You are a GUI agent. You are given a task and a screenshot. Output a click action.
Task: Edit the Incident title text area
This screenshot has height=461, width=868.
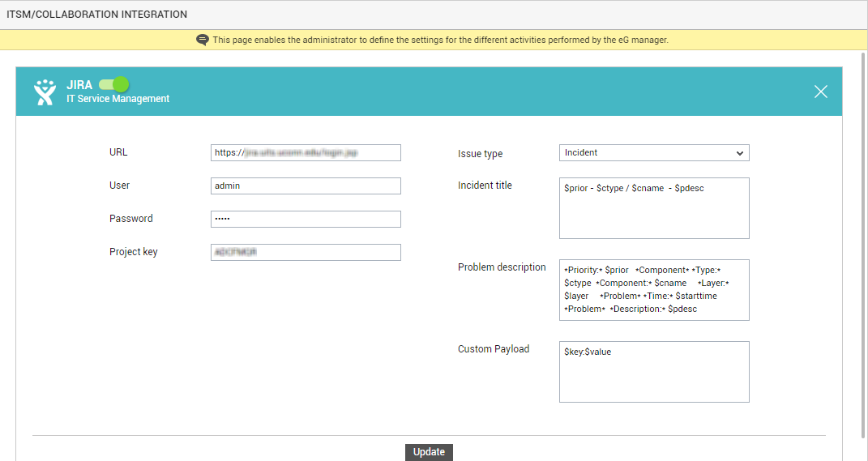[x=654, y=208]
